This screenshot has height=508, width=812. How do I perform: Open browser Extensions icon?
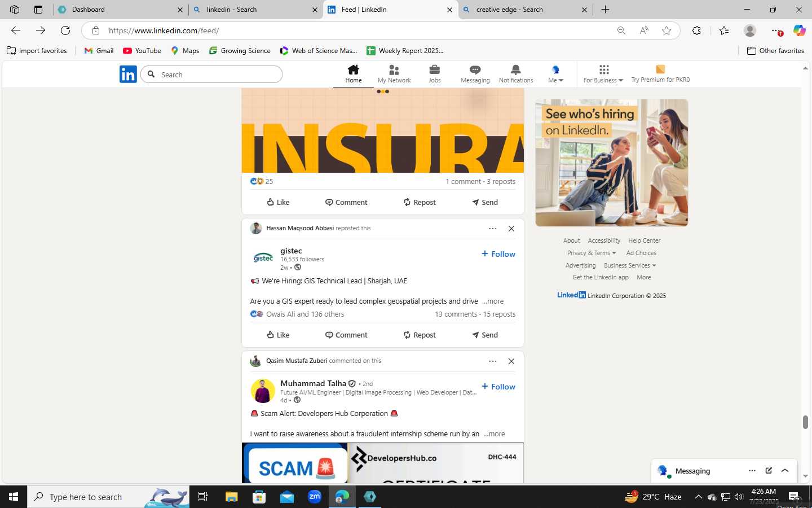pos(696,30)
